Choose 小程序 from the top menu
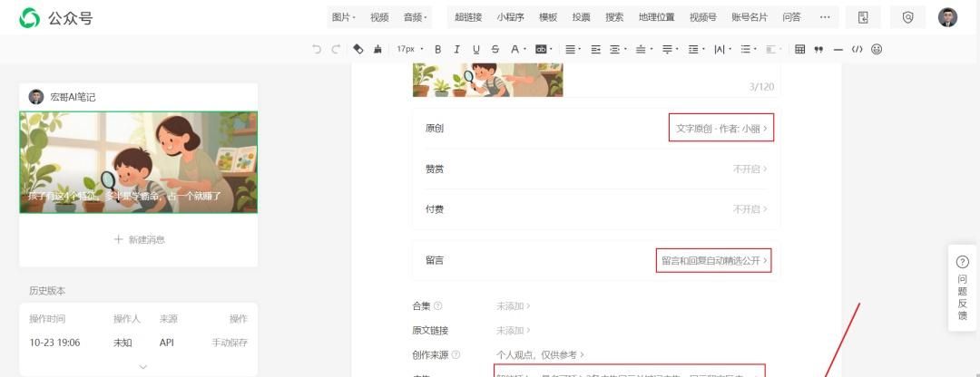This screenshot has width=980, height=377. point(510,17)
